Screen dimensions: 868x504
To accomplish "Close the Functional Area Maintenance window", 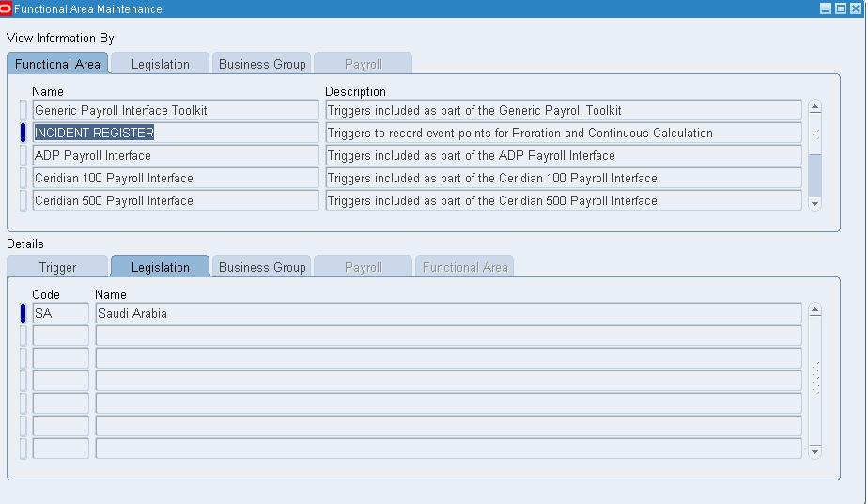I will click(x=856, y=8).
